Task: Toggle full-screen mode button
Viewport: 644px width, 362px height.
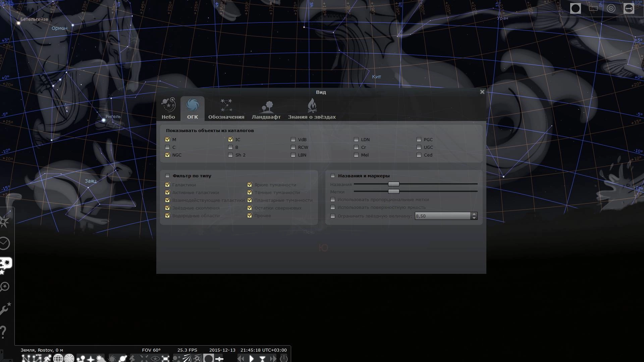Action: coord(165,358)
